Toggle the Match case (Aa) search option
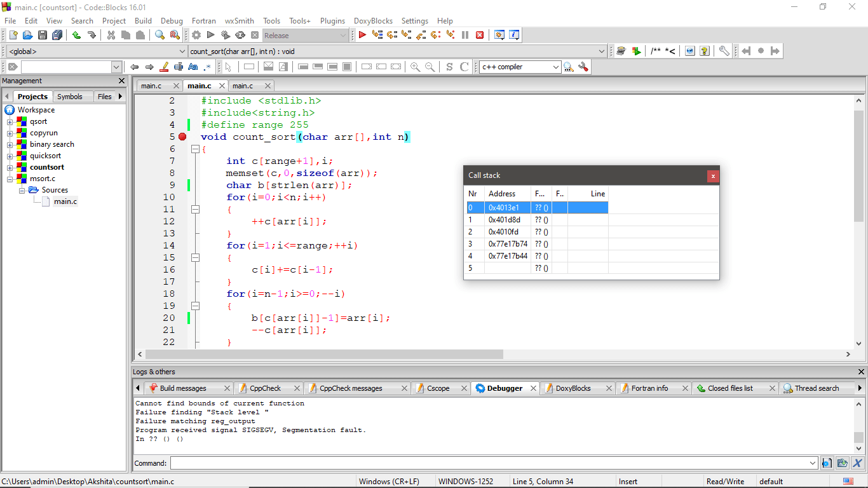Image resolution: width=868 pixels, height=488 pixels. (x=193, y=67)
